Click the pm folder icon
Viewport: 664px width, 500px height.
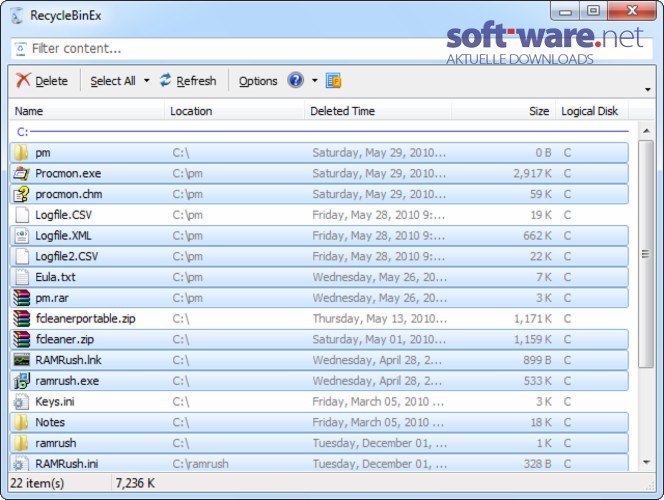[x=21, y=152]
